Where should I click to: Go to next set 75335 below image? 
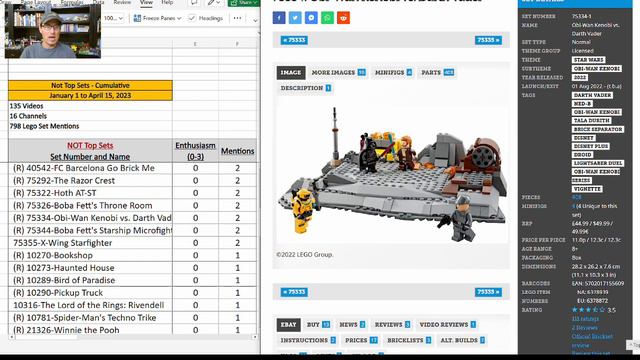[x=488, y=292]
